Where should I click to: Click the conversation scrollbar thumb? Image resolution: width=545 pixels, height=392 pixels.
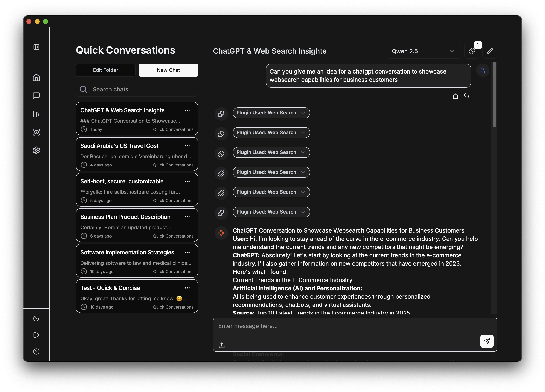point(494,95)
